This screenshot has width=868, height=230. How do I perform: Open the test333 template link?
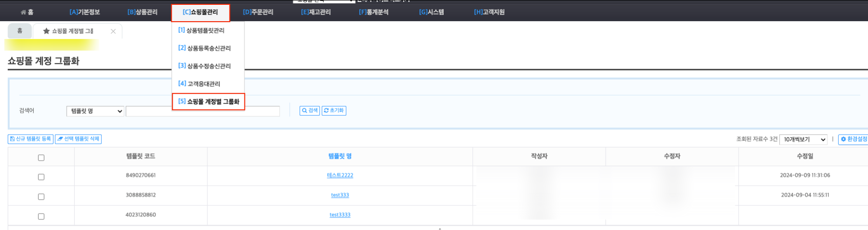click(x=340, y=195)
